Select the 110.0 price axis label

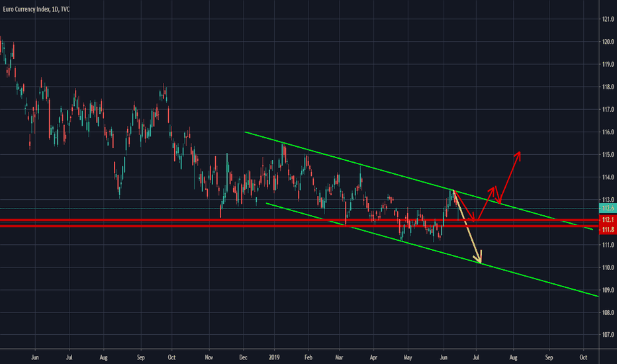pyautogui.click(x=608, y=267)
